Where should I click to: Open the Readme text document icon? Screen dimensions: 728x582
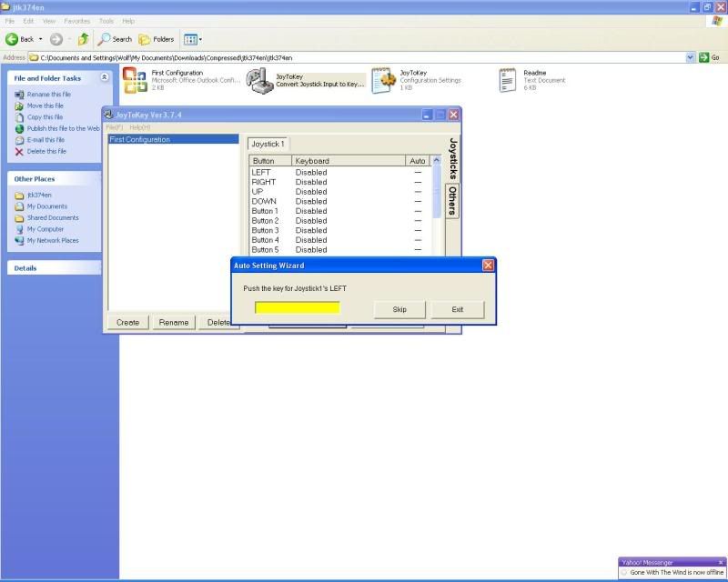[x=508, y=81]
